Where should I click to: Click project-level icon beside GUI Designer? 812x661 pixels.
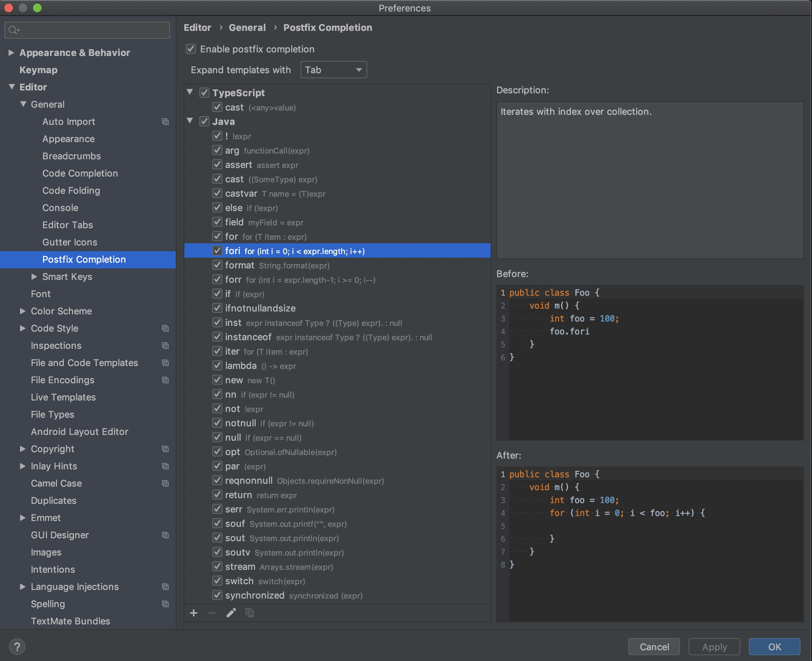tap(165, 535)
